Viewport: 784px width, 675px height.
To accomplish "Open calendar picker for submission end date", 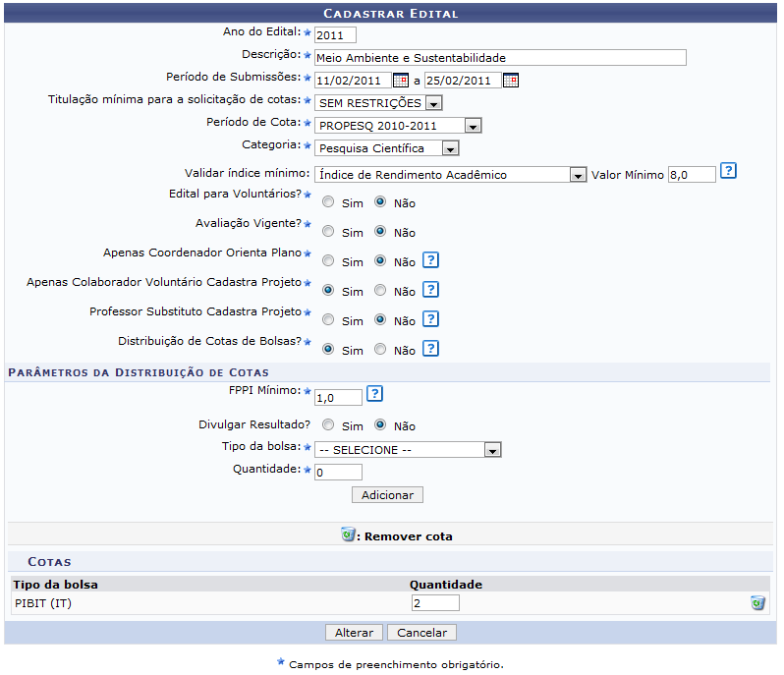I will 510,81.
